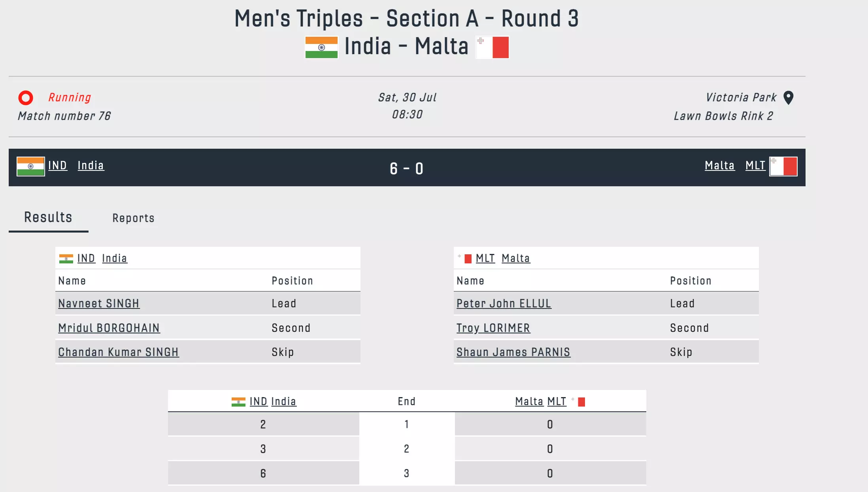Select the Results tab
868x492 pixels.
coord(48,217)
